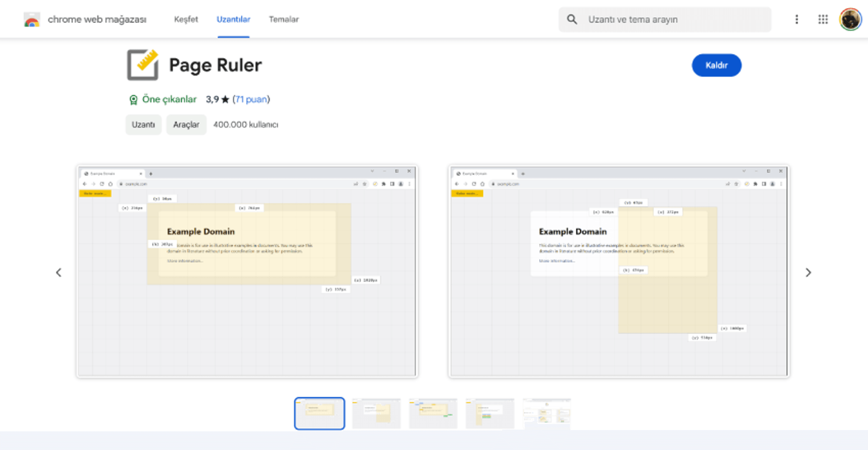Open the Temalar tab

point(283,20)
